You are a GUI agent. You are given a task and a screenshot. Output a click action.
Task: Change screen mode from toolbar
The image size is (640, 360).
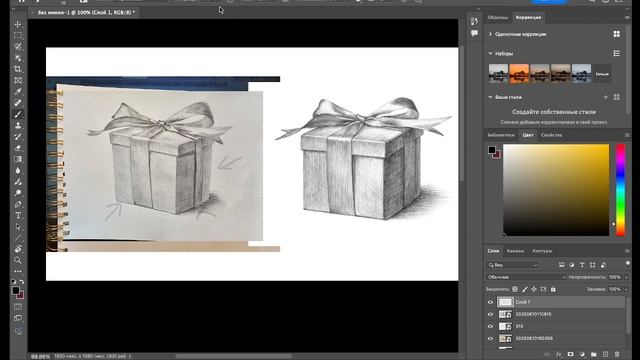(18, 318)
